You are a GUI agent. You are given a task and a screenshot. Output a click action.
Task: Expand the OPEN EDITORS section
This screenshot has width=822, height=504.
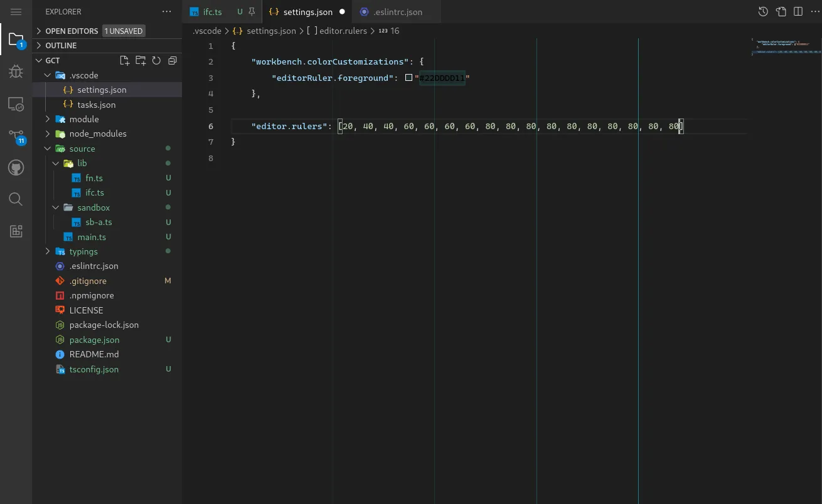72,31
